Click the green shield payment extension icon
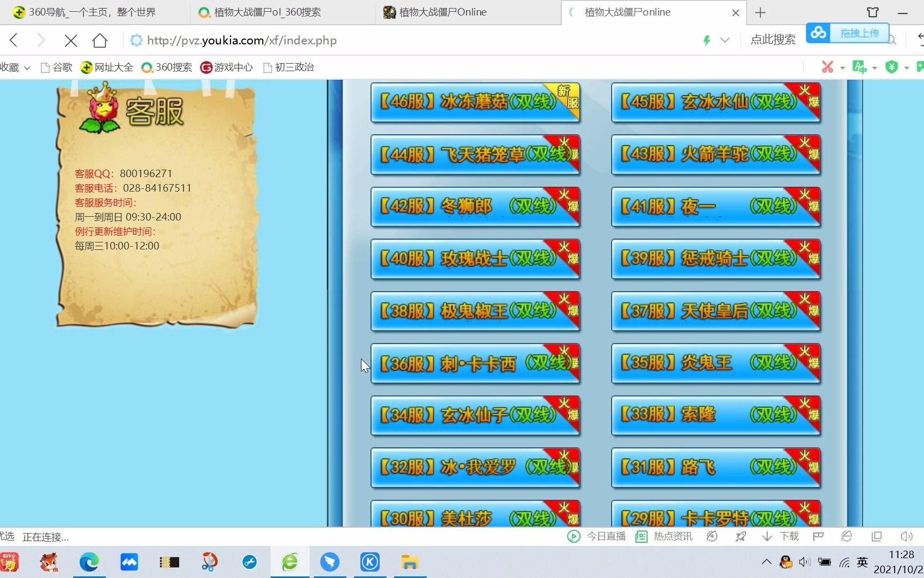The width and height of the screenshot is (924, 578). pyautogui.click(x=891, y=67)
